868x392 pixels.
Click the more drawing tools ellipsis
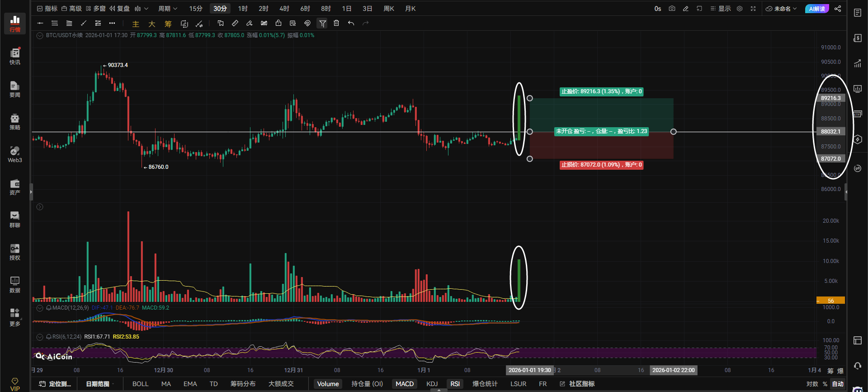point(112,23)
